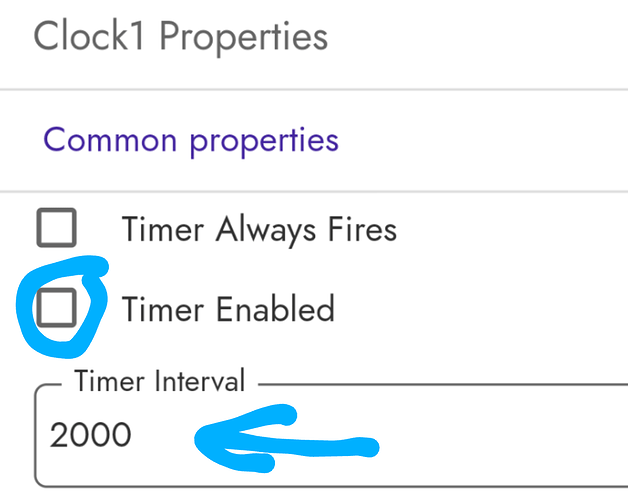This screenshot has height=500, width=628.
Task: Check the box beside Timer Always Fires
Action: [57, 229]
